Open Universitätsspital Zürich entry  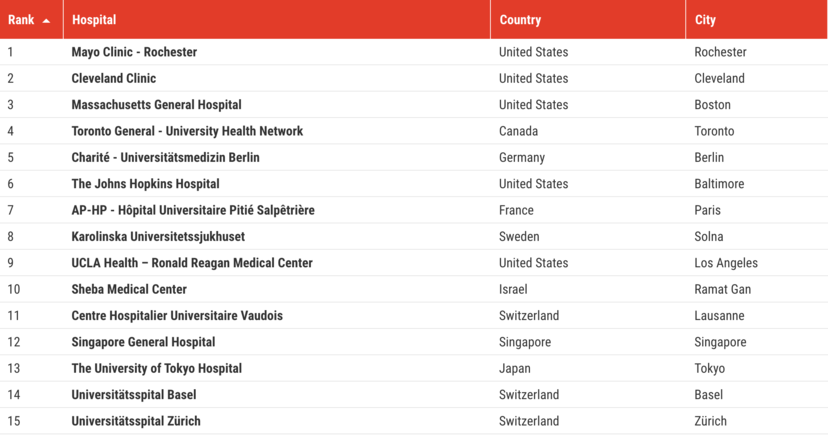click(136, 421)
